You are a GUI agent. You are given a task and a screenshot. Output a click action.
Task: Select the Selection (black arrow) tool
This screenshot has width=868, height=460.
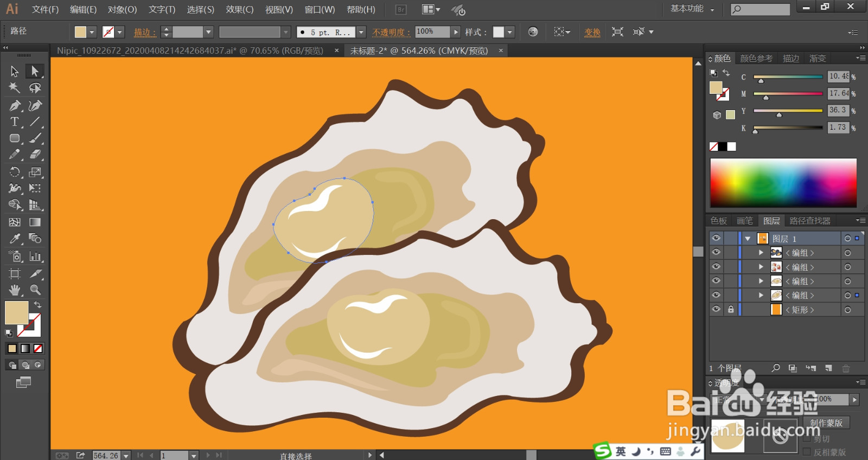pos(15,71)
